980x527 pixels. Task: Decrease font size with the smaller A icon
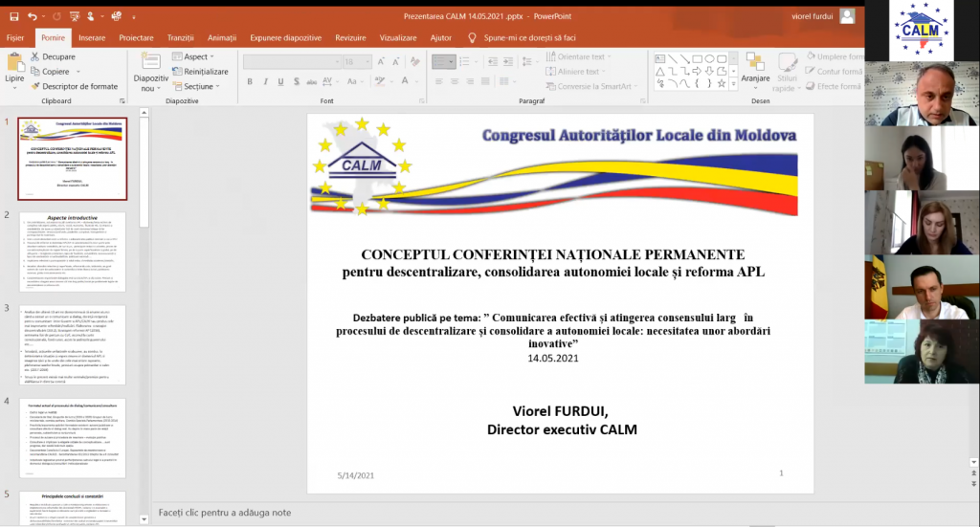click(396, 61)
